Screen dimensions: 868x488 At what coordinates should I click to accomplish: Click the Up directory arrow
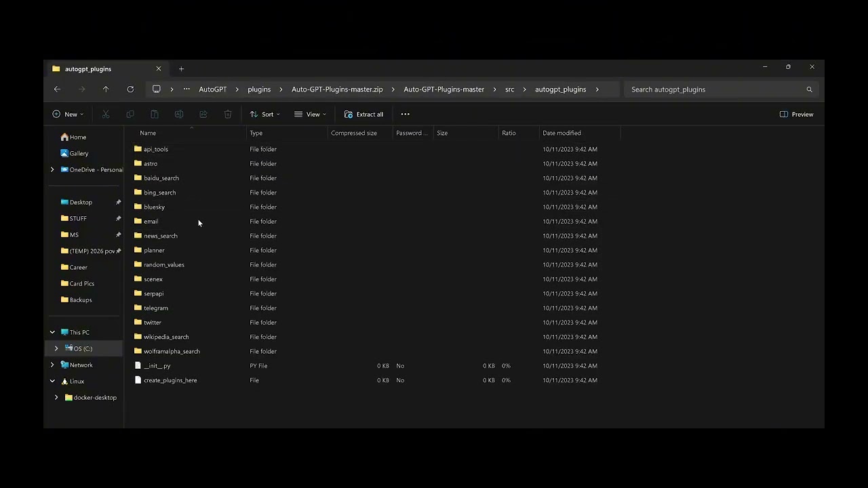click(106, 89)
